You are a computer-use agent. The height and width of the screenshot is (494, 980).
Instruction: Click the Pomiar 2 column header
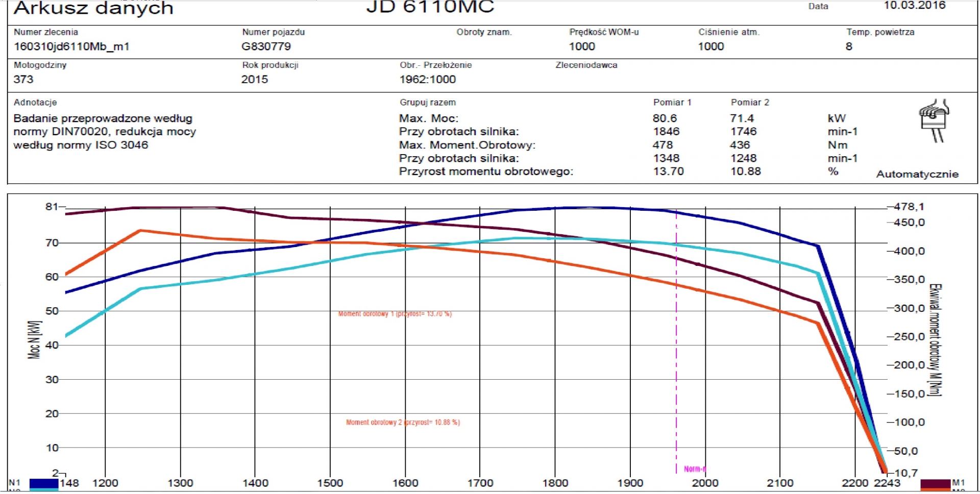(x=749, y=102)
